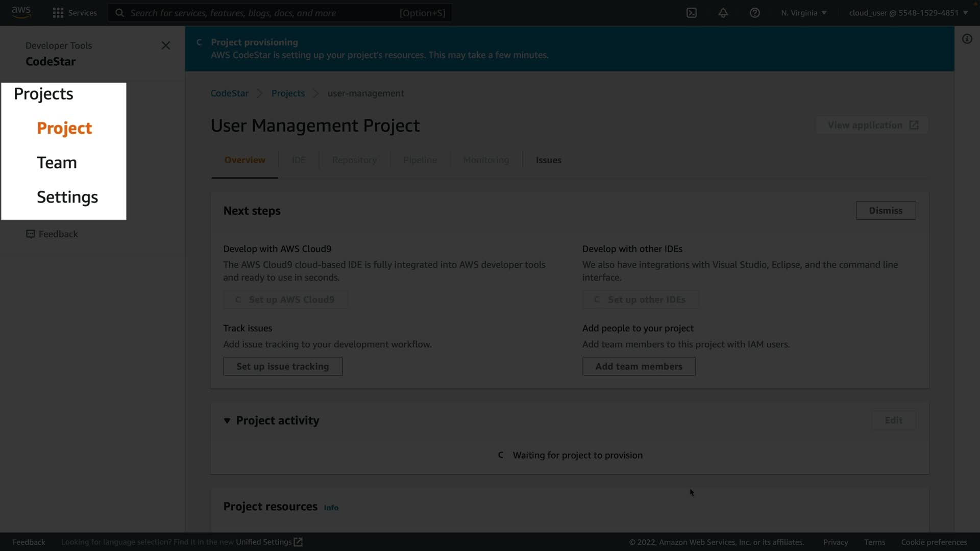
Task: Click Set up issue tracking
Action: pos(283,366)
